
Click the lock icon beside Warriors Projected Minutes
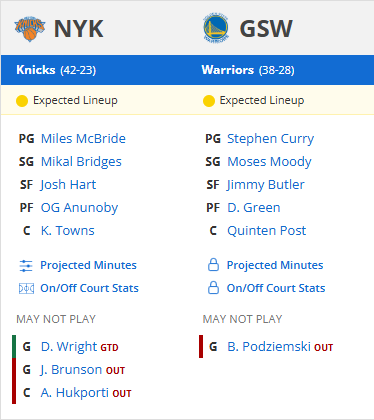click(x=213, y=265)
